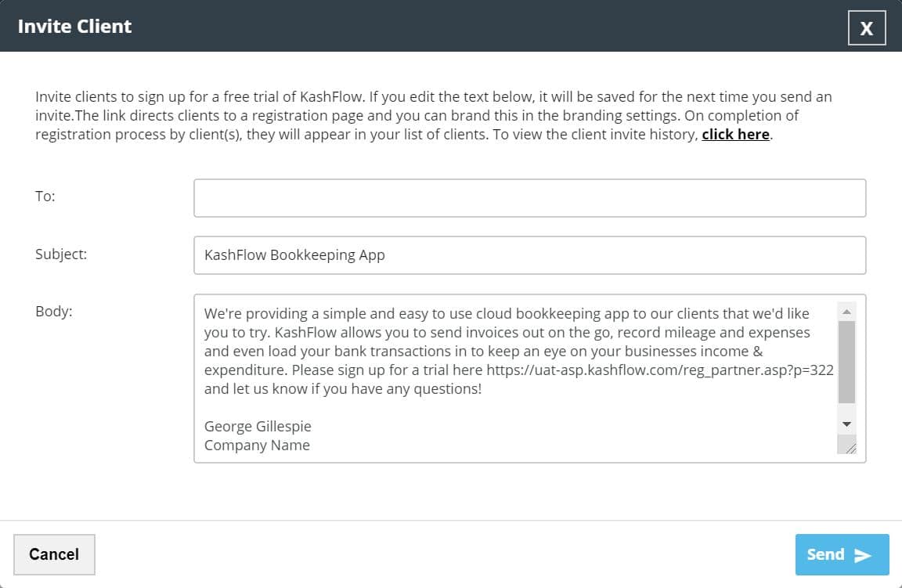902x588 pixels.
Task: Click the paper plane icon on Send
Action: (863, 555)
